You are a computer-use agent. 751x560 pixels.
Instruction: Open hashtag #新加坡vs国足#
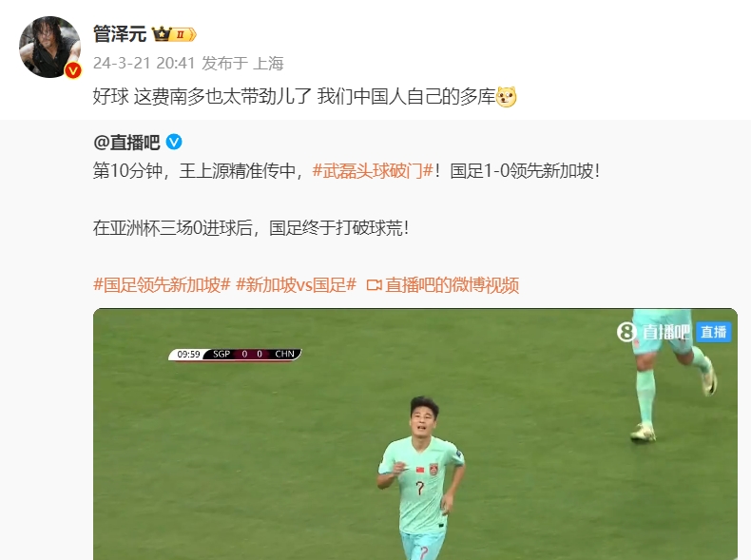pyautogui.click(x=296, y=285)
